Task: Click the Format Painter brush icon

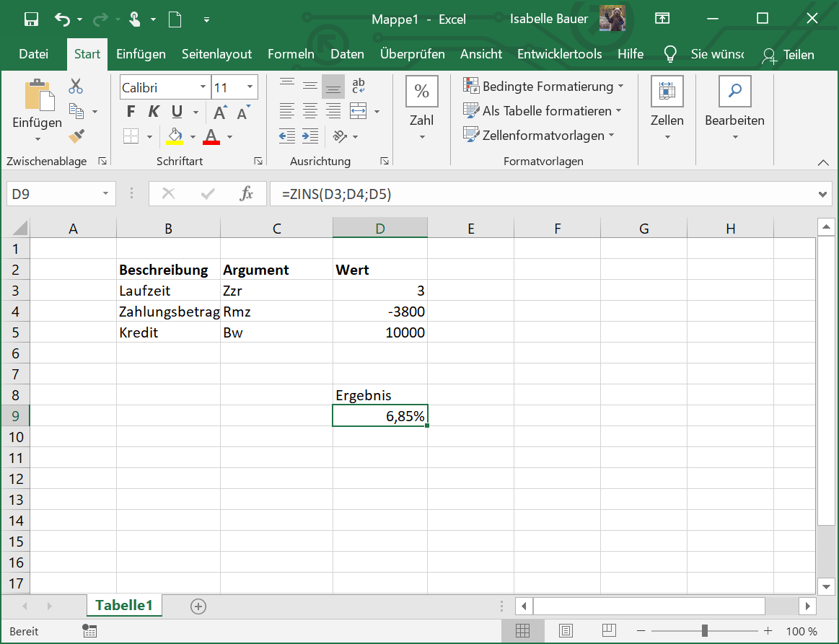Action: 76,136
